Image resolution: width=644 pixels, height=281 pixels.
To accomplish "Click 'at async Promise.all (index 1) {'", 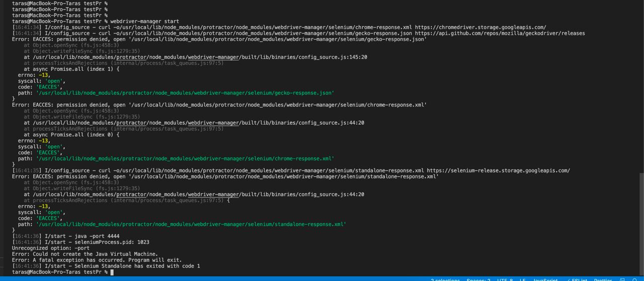I will click(x=71, y=69).
